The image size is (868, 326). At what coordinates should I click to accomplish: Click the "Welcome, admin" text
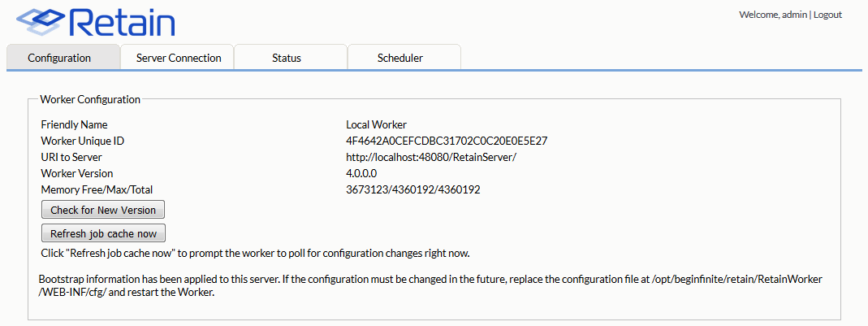(x=772, y=15)
